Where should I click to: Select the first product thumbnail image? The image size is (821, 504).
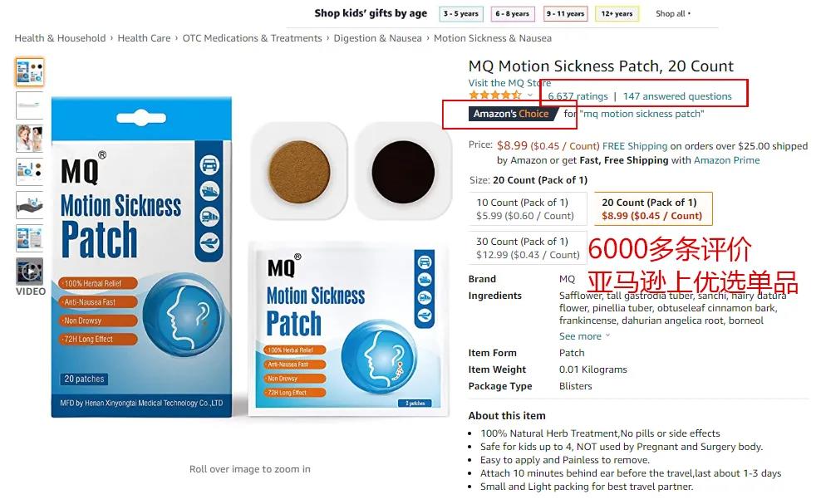coord(29,71)
